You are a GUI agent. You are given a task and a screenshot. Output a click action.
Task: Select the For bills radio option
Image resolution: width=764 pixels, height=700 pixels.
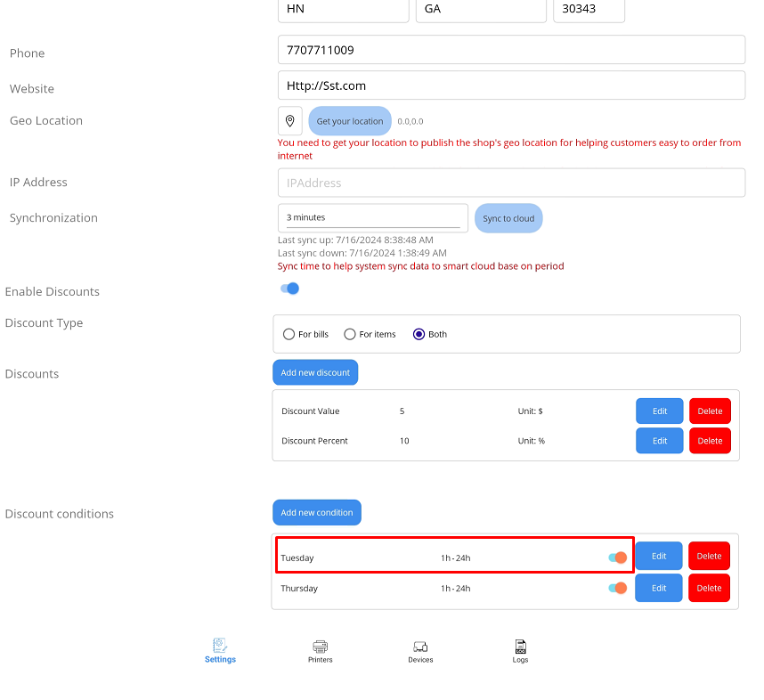(x=289, y=334)
